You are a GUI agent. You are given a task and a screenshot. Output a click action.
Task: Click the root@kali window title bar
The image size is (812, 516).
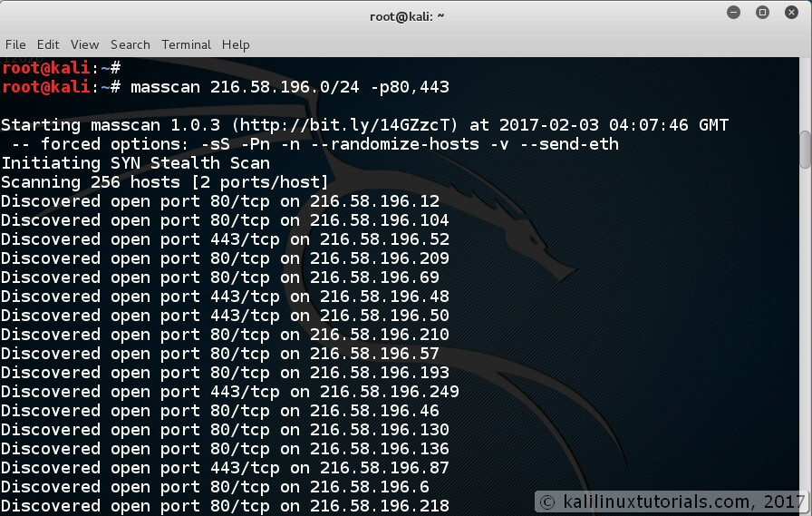(406, 15)
